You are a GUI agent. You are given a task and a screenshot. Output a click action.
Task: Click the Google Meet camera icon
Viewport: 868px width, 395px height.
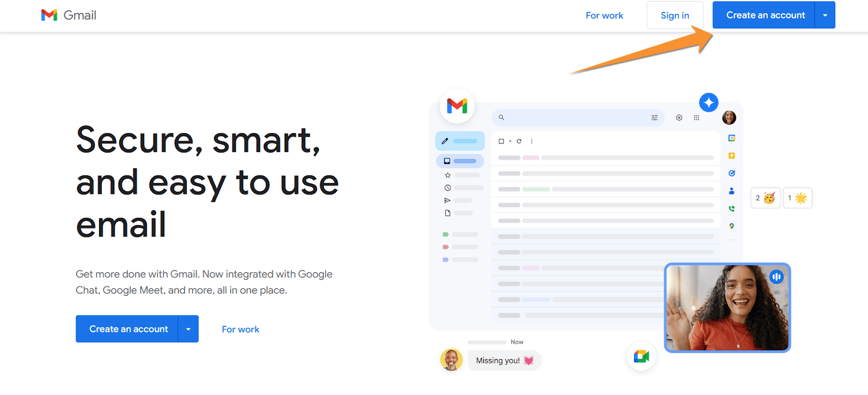tap(642, 357)
